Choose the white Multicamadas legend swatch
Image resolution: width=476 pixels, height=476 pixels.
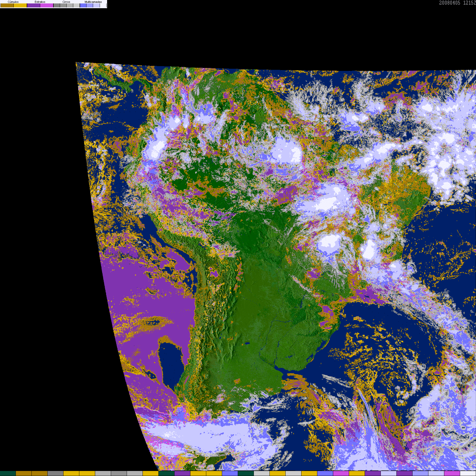[x=103, y=5]
